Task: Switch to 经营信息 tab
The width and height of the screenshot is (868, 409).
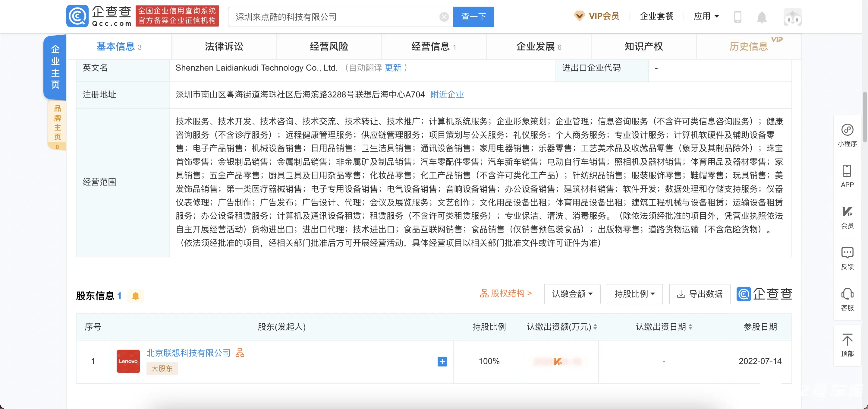Action: (434, 46)
